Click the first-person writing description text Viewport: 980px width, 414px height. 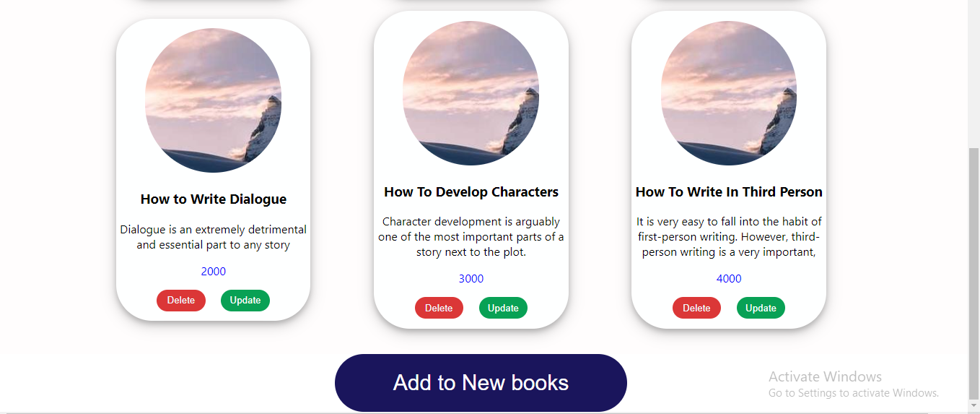(x=729, y=237)
